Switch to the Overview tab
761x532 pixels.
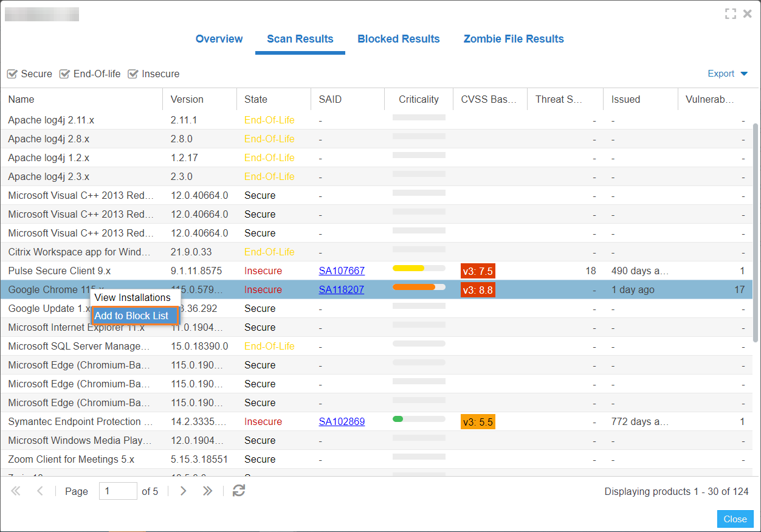point(219,39)
